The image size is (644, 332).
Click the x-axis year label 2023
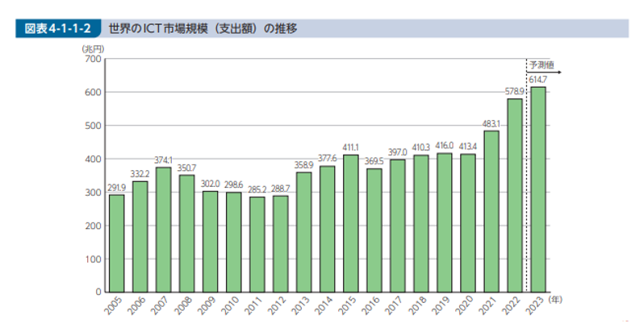534,305
